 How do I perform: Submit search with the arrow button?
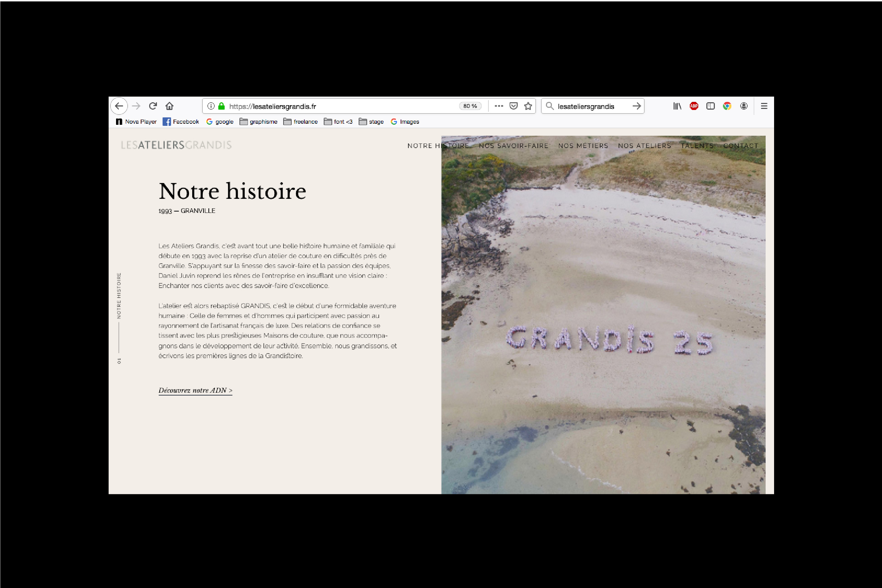(x=637, y=106)
